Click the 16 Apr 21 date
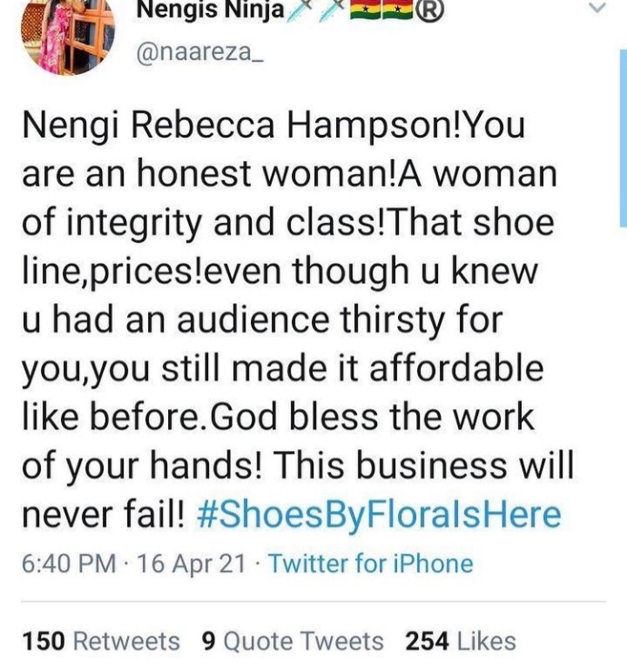 (191, 563)
